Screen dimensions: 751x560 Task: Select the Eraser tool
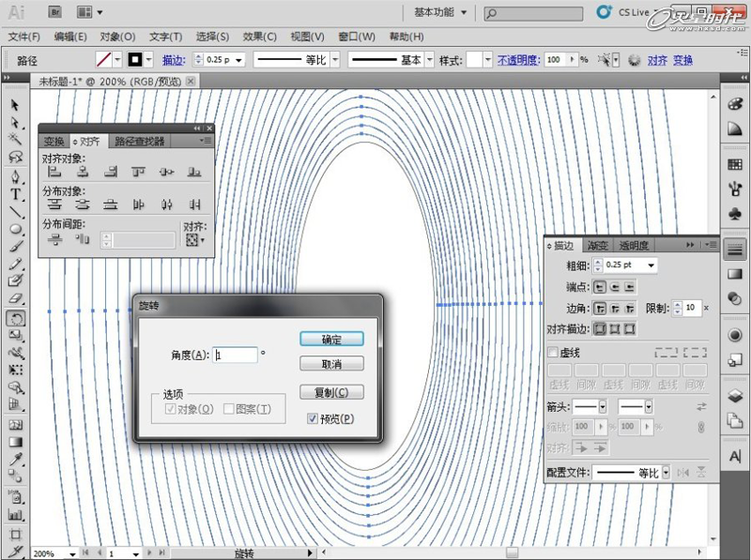point(16,298)
